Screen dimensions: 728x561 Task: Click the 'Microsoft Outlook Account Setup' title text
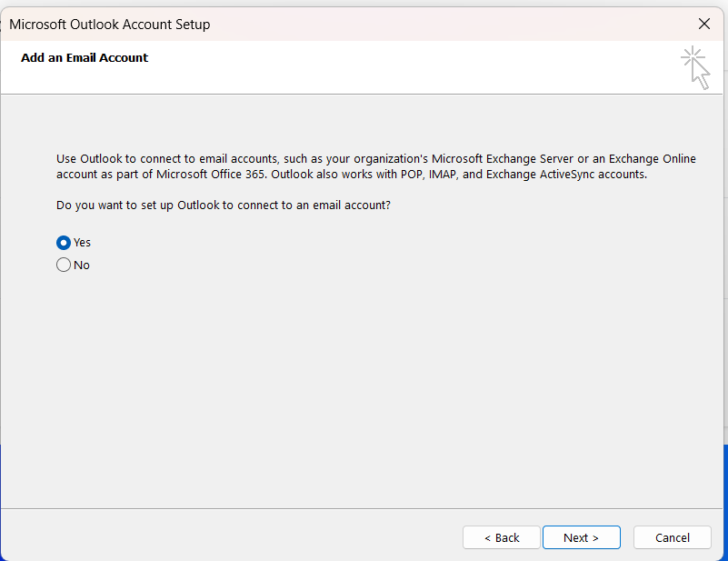tap(110, 25)
